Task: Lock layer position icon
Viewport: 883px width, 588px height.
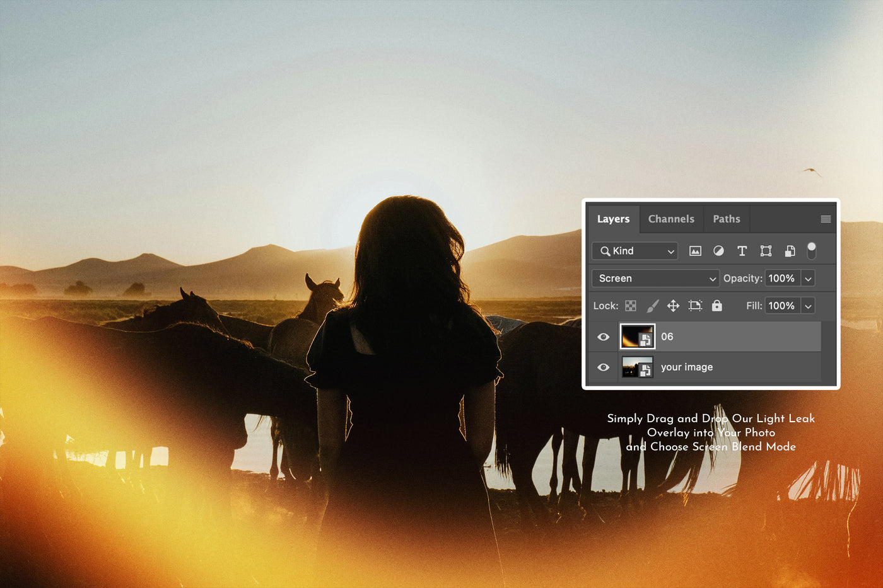Action: click(673, 306)
